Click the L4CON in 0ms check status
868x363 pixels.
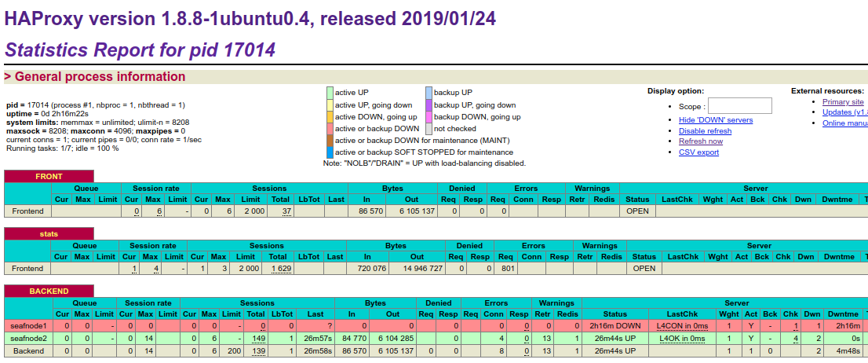click(x=683, y=326)
